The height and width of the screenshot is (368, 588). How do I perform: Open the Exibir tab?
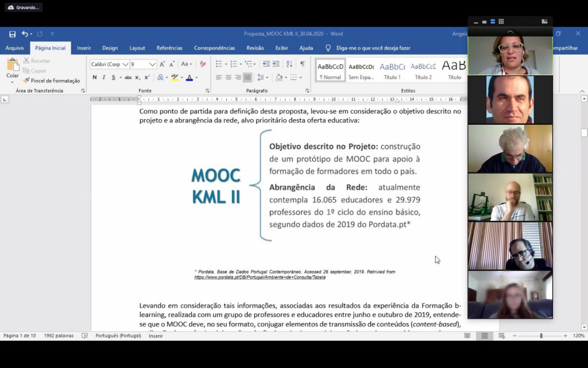281,48
